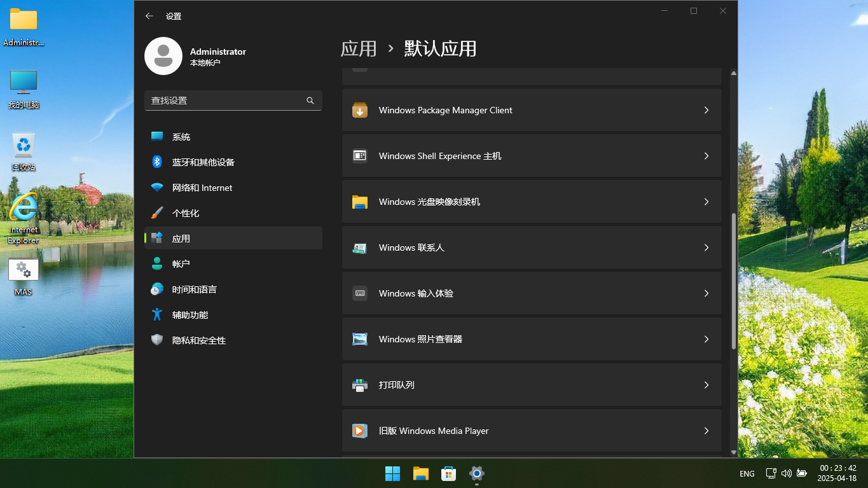868x488 pixels.
Task: Open 蓝牙和其他设备 settings
Action: 233,162
